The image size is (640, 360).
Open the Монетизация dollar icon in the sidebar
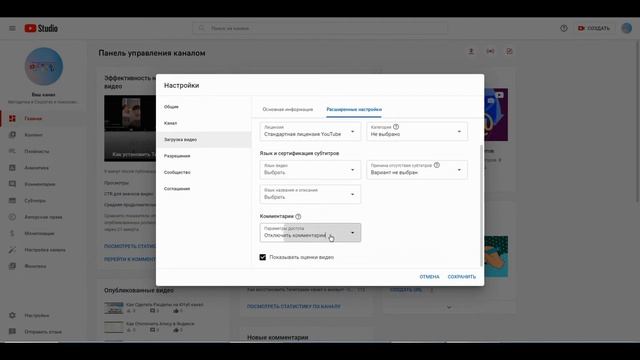12,233
